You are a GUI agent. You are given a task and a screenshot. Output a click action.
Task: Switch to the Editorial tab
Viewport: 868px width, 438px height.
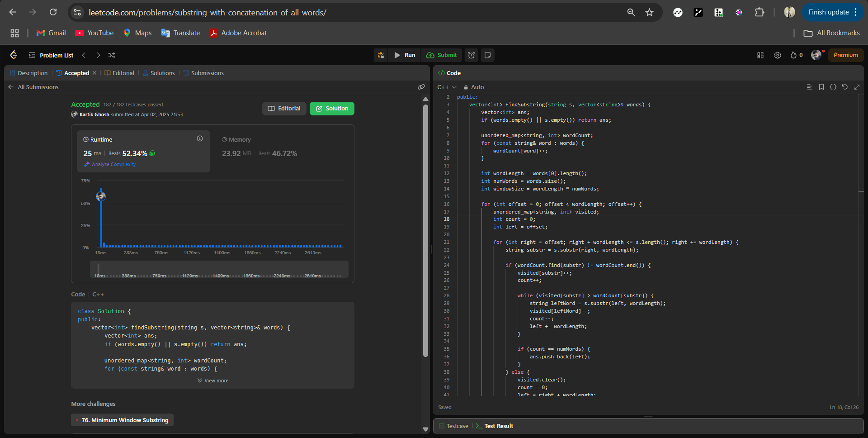pyautogui.click(x=119, y=73)
